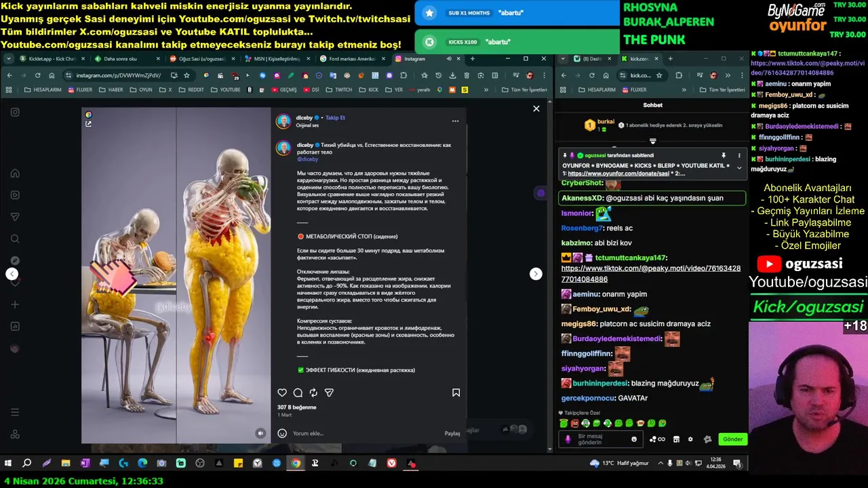Open the KICK bookmark folder
This screenshot has height=488, width=868.
369,89
